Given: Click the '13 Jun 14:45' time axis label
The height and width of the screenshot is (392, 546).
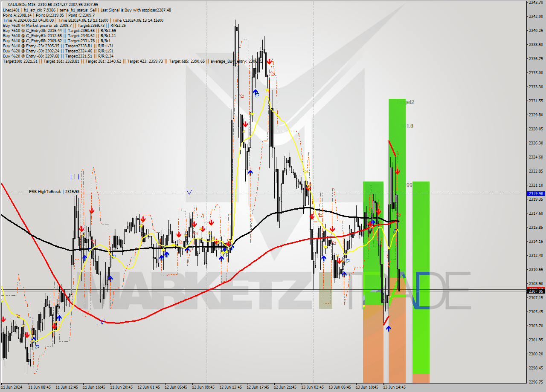Looking at the screenshot, I should (x=394, y=387).
